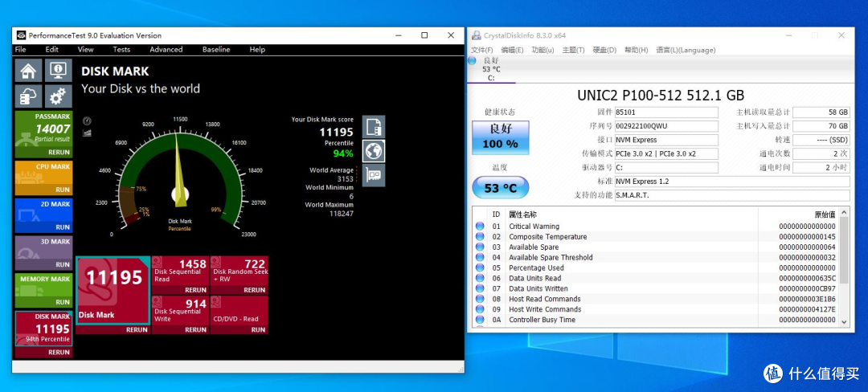The width and height of the screenshot is (868, 392).
Task: Select the bar chart view icon beside the dial
Action: coord(87,133)
